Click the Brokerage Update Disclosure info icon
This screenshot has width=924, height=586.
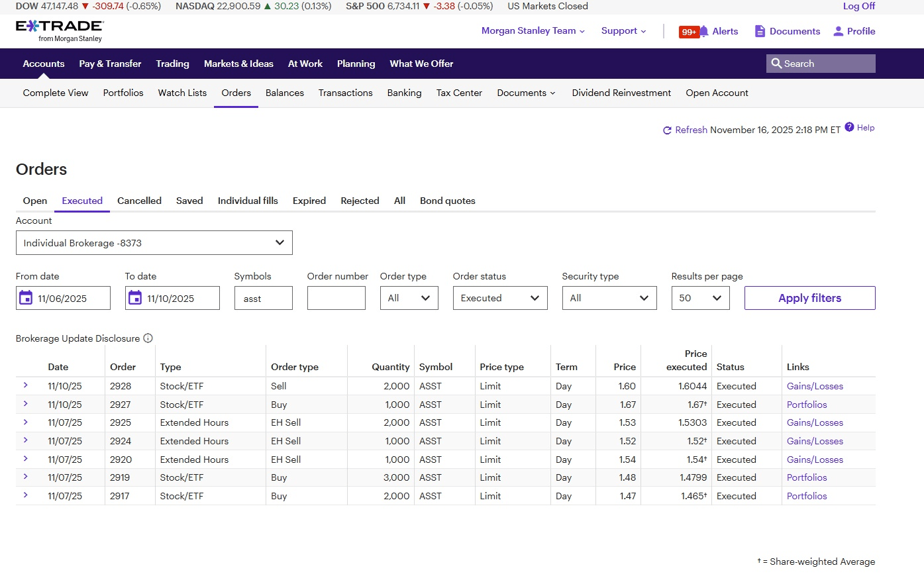click(x=148, y=338)
